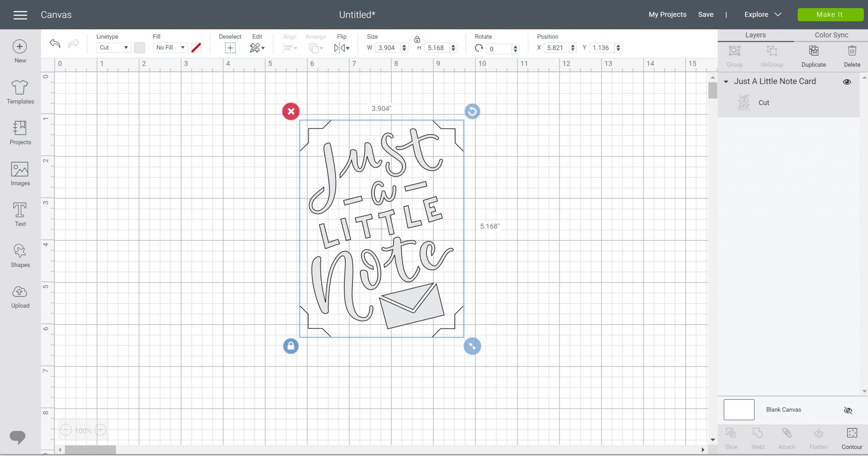This screenshot has width=868, height=456.
Task: Open the Edit dropdown
Action: click(x=257, y=48)
